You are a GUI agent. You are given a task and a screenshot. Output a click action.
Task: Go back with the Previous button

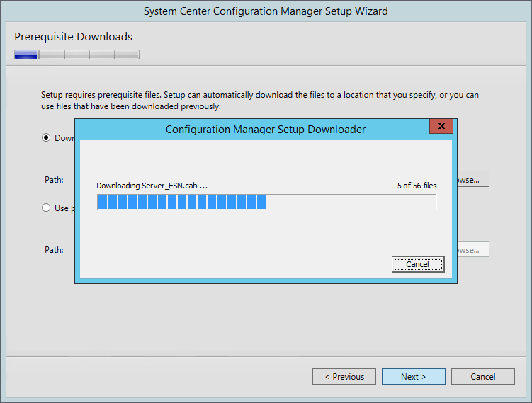(344, 377)
